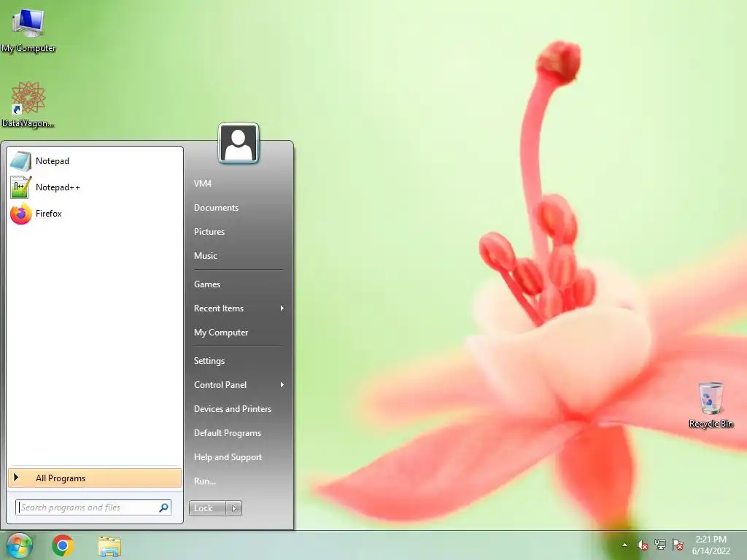This screenshot has height=560, width=747.
Task: Open File Explorer from the taskbar
Action: [109, 546]
